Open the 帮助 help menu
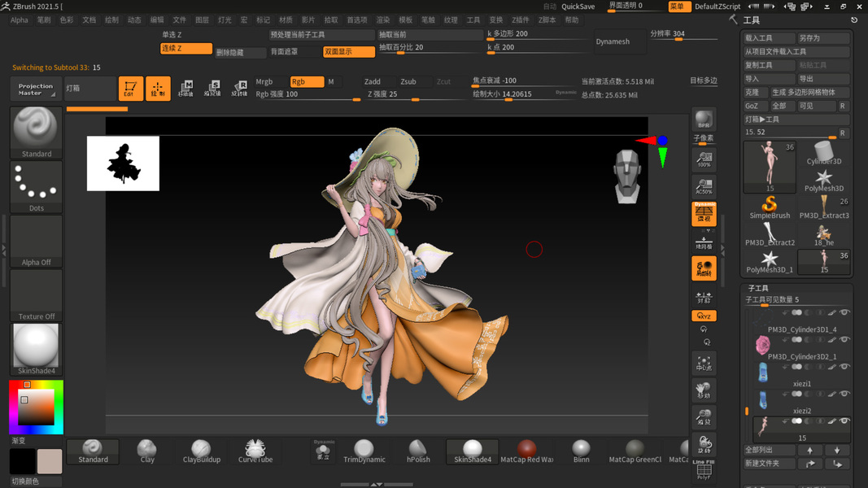The image size is (868, 488). (x=572, y=20)
